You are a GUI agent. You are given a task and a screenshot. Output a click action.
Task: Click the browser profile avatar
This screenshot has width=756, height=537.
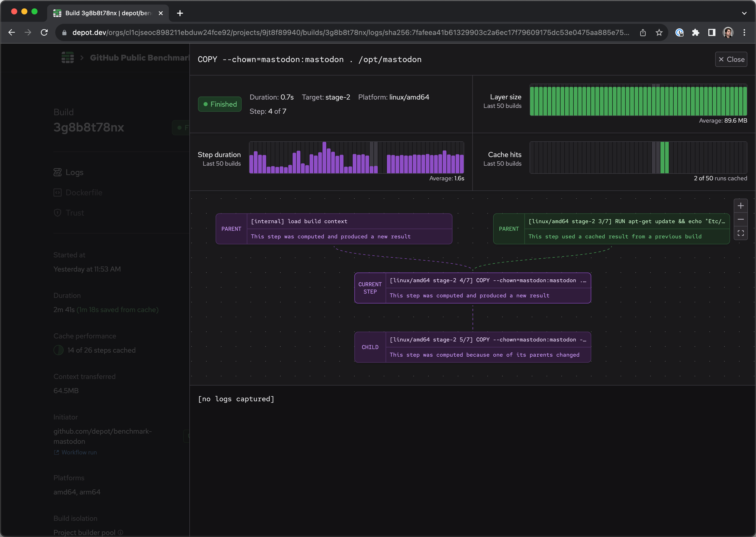coord(728,32)
